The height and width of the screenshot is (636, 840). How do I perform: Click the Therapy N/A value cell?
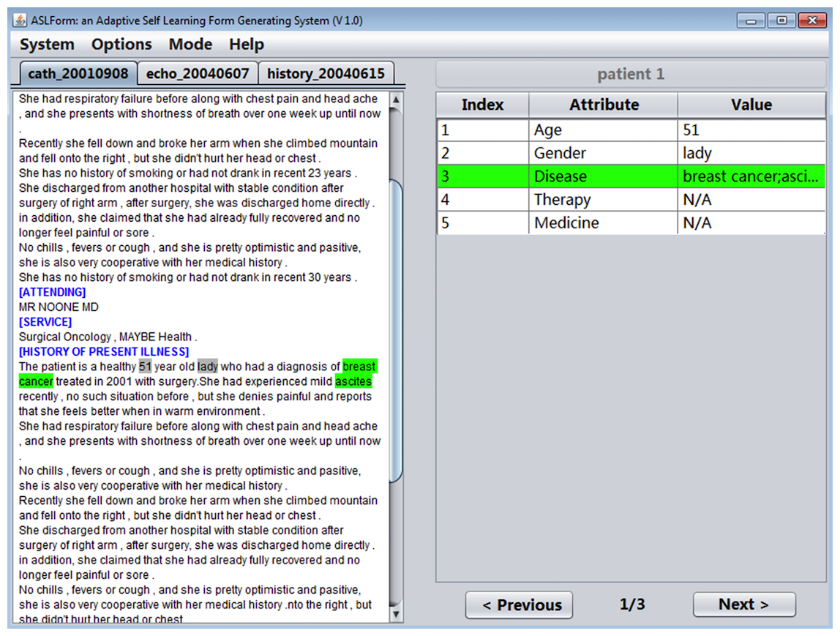pos(751,200)
